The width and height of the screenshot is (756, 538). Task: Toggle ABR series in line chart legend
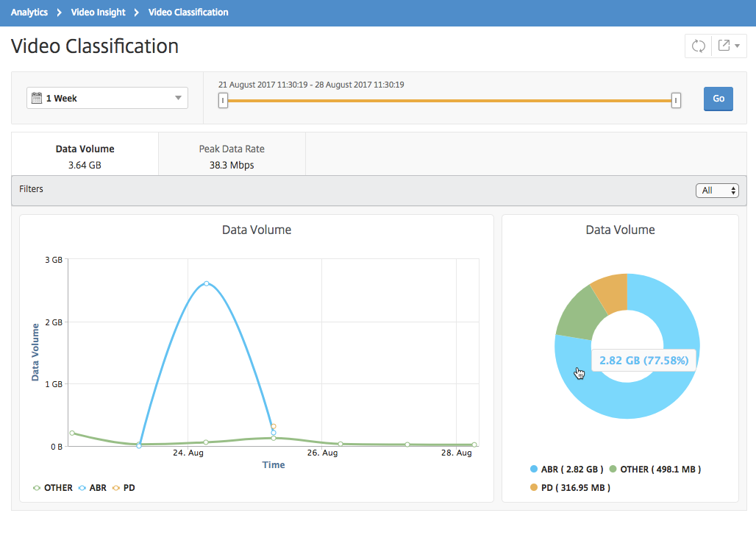pos(93,488)
